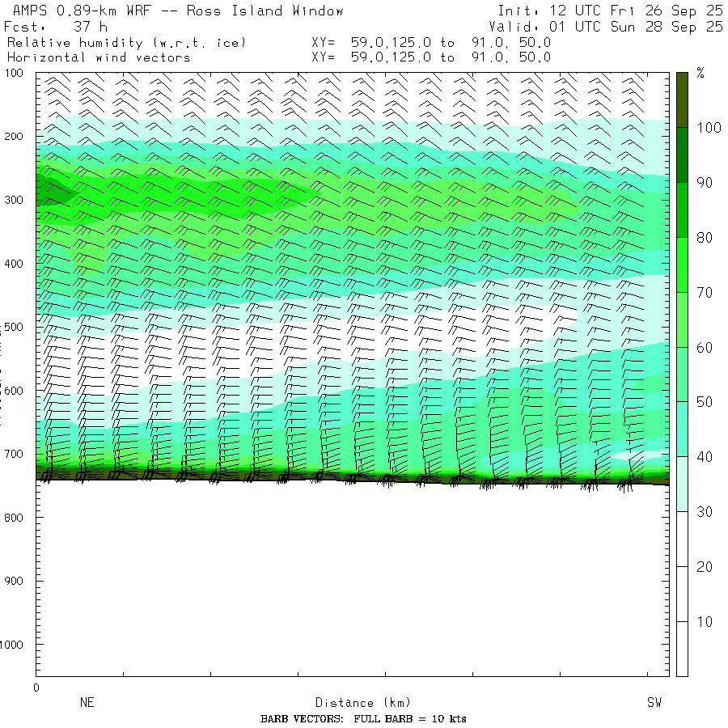Click the colorbar segment between 90 and 100
This screenshot has height=728, width=728.
pyautogui.click(x=682, y=154)
